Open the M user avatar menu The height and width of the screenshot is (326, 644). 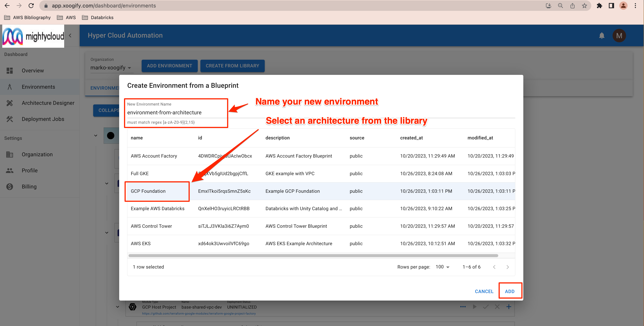(x=619, y=36)
